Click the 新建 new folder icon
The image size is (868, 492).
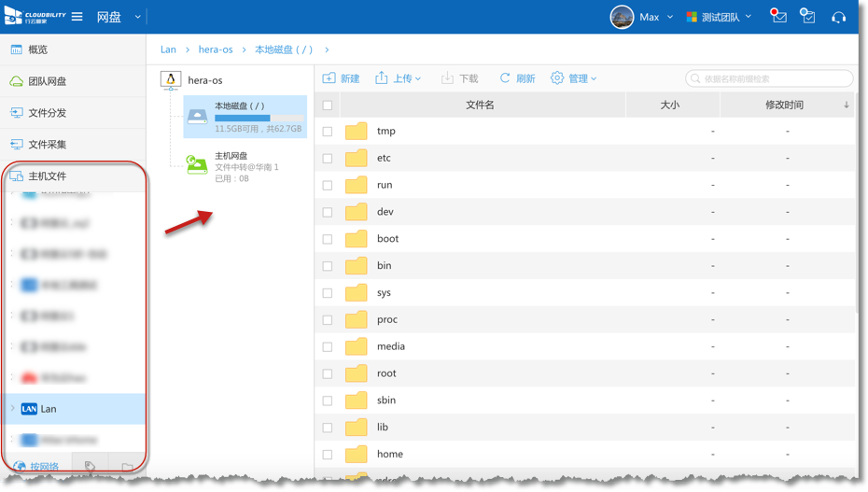[x=329, y=78]
